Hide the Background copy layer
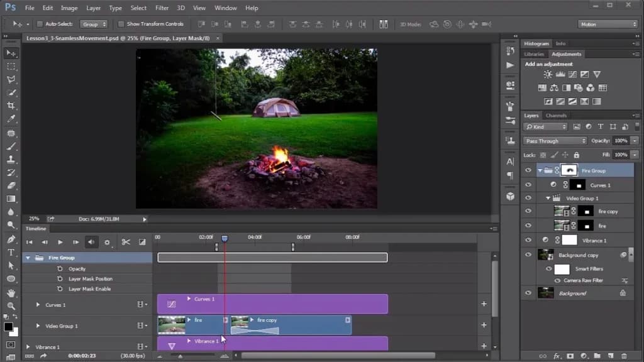644x362 pixels. coord(528,255)
